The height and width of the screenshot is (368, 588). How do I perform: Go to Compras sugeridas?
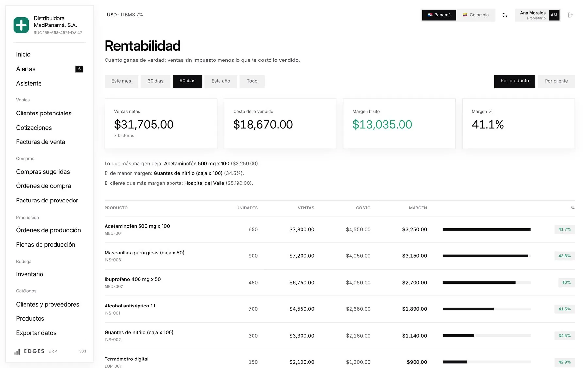[x=43, y=172]
